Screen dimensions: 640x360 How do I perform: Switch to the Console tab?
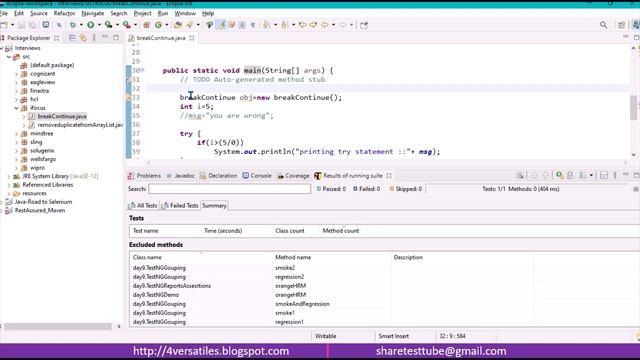tap(257, 176)
